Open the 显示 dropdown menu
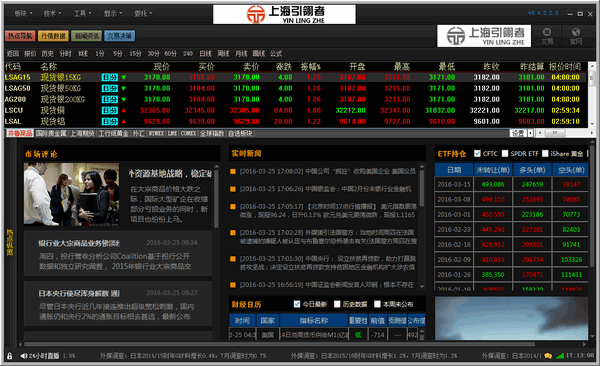600x366 pixels. (113, 13)
